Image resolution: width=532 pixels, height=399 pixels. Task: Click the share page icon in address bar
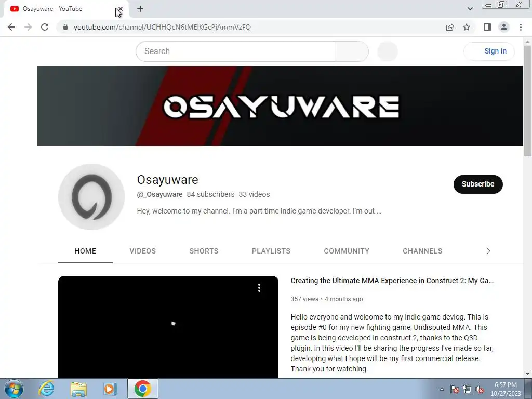[450, 27]
